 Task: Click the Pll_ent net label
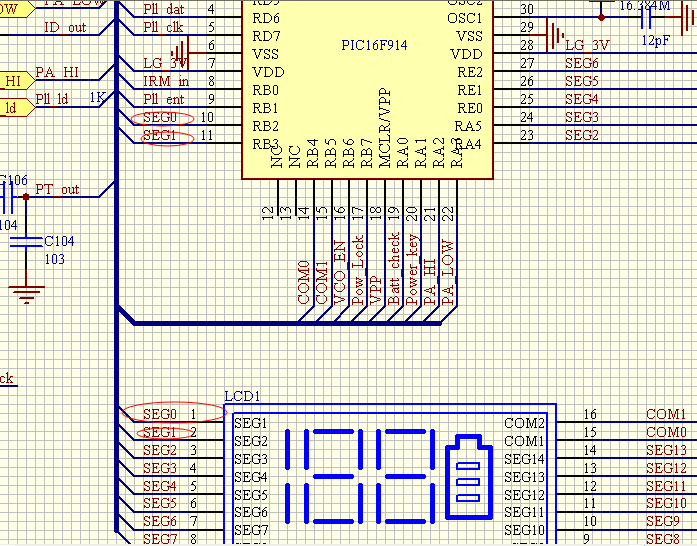point(164,99)
